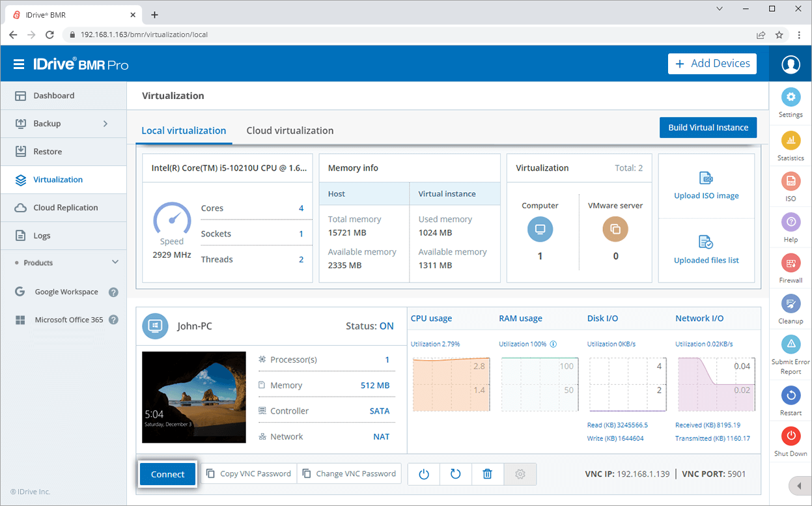Image resolution: width=812 pixels, height=506 pixels.
Task: Click the Connect button
Action: (167, 474)
